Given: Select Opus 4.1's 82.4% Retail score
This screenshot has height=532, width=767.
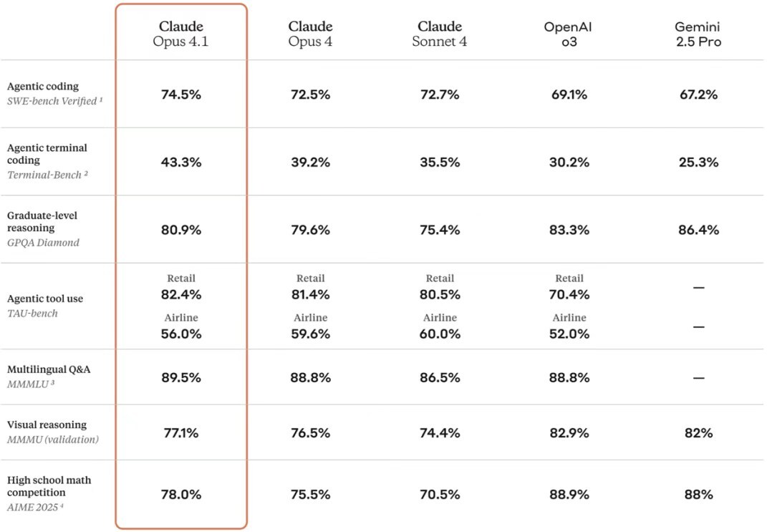Looking at the screenshot, I should click(x=181, y=294).
